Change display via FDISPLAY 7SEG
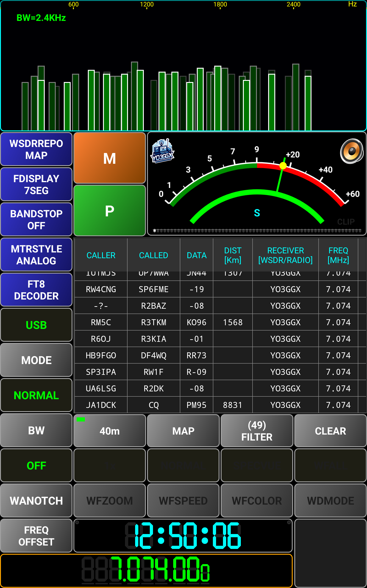 click(x=36, y=184)
